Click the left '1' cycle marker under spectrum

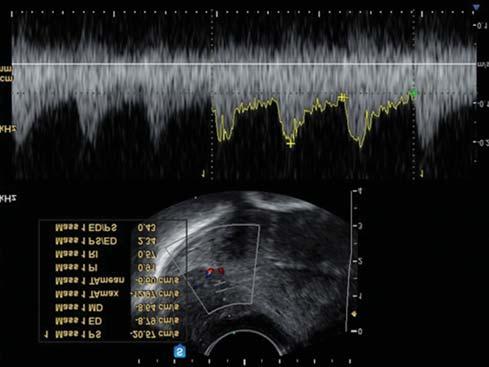click(x=203, y=174)
